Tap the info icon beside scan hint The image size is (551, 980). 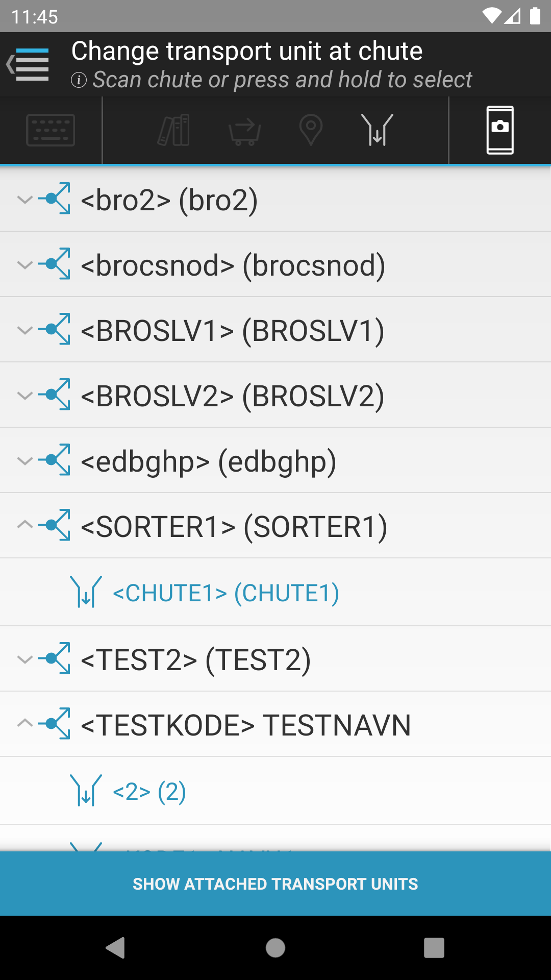[x=79, y=80]
